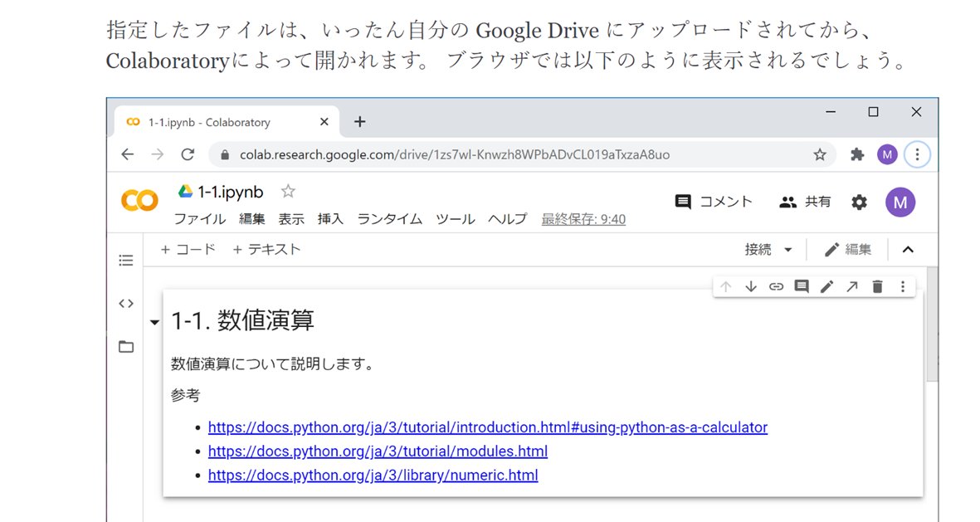Viewport: 980px width, 522px height.
Task: Star the 1-1.ipynb notebook
Action: pos(287,191)
